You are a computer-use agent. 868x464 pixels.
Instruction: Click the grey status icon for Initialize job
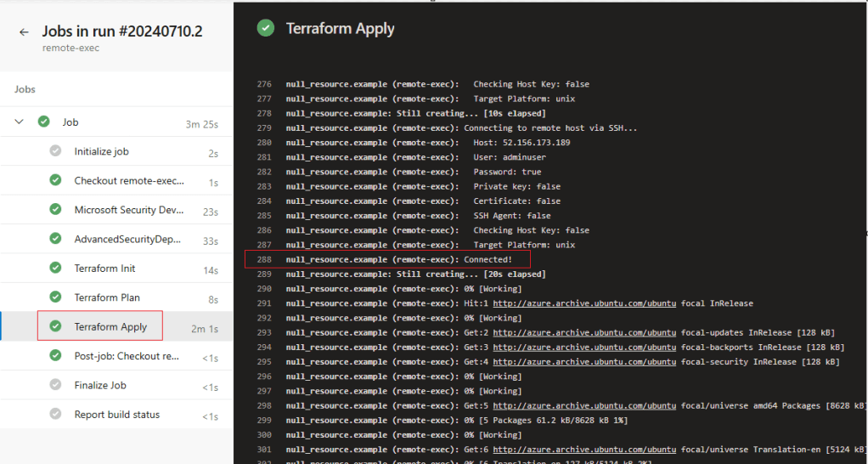point(55,151)
